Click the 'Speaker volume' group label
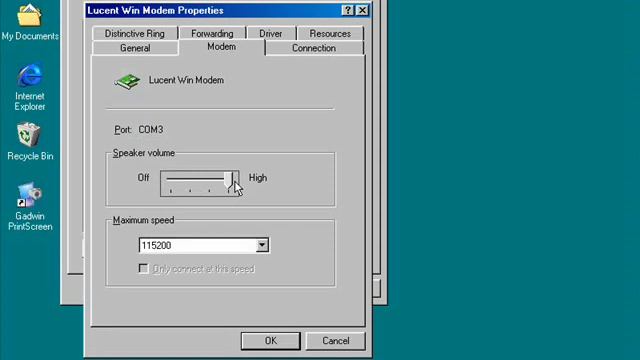This screenshot has height=360, width=640. coord(144,153)
